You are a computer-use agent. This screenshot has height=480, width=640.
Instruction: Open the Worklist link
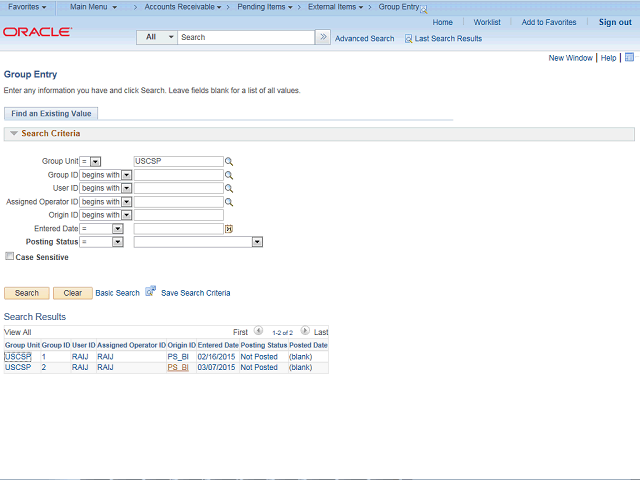click(487, 22)
